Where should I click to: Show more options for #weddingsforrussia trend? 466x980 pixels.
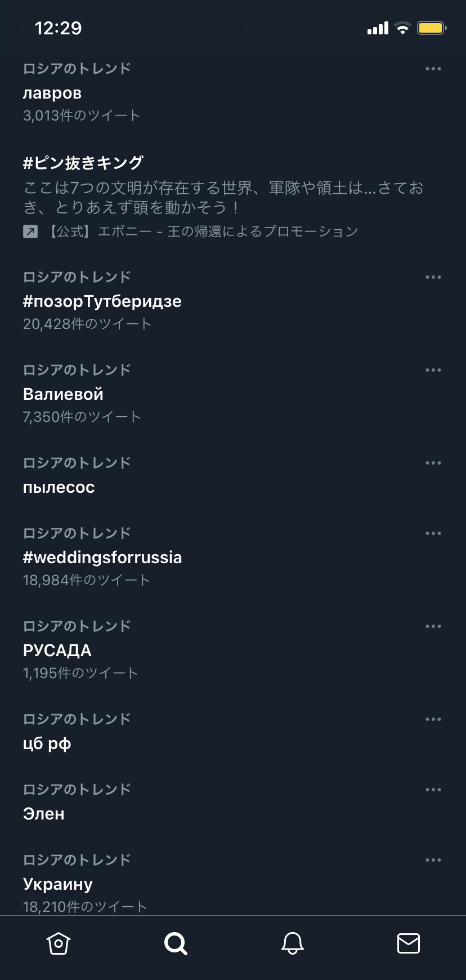click(433, 533)
